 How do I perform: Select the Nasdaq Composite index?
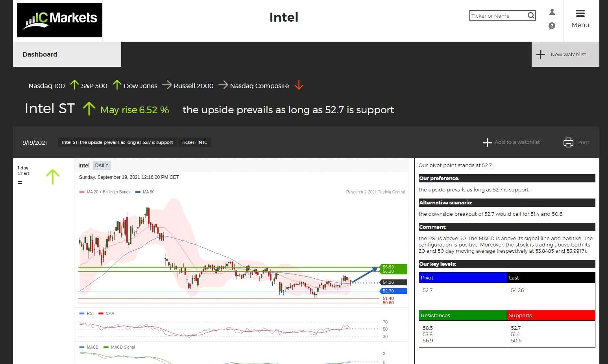click(259, 86)
